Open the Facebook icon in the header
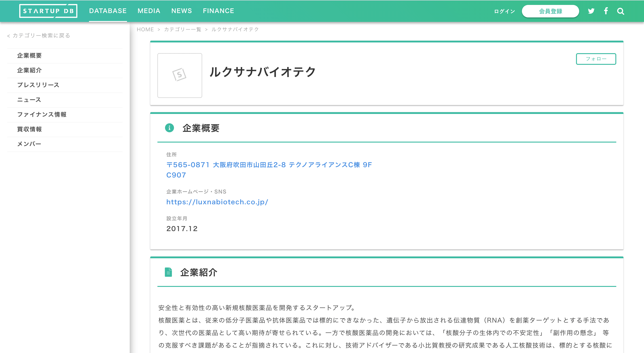 tap(606, 11)
